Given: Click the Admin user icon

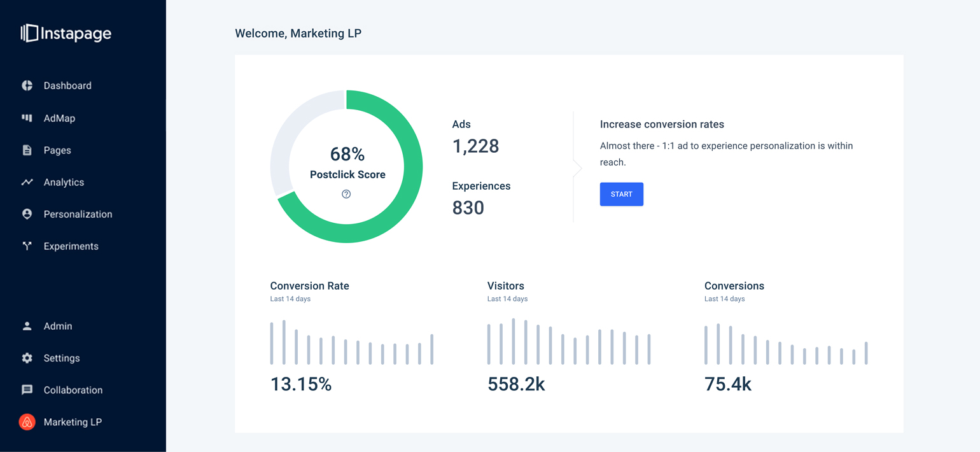Looking at the screenshot, I should pos(27,326).
